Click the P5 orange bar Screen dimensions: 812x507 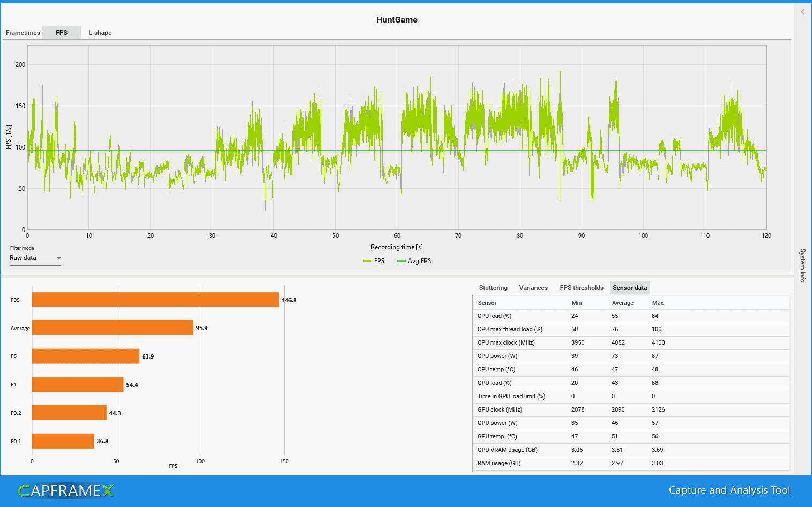tap(86, 356)
